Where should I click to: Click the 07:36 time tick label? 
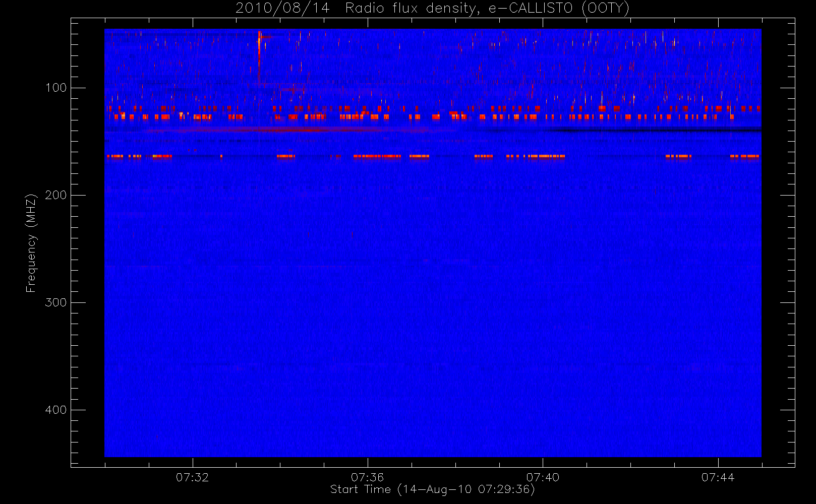tap(367, 477)
